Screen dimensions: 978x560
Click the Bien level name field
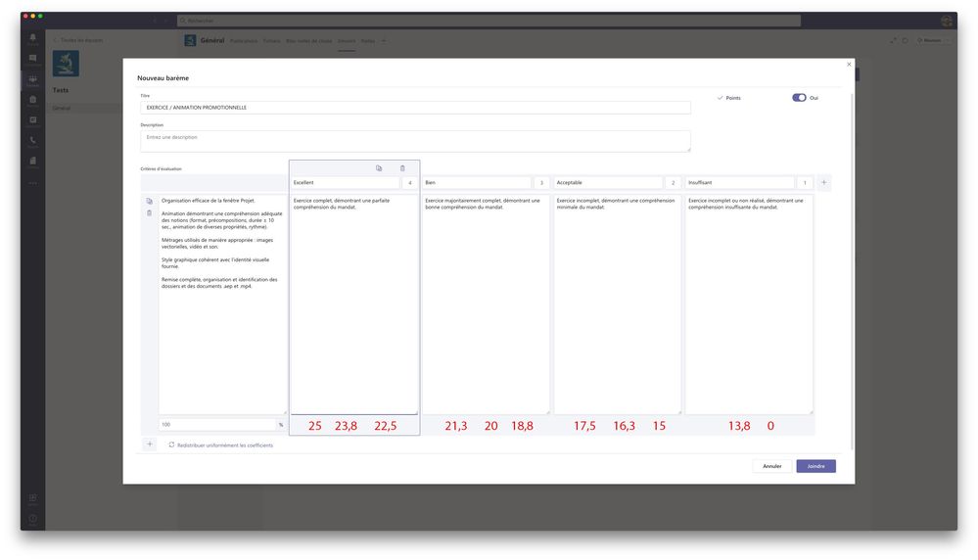click(477, 183)
